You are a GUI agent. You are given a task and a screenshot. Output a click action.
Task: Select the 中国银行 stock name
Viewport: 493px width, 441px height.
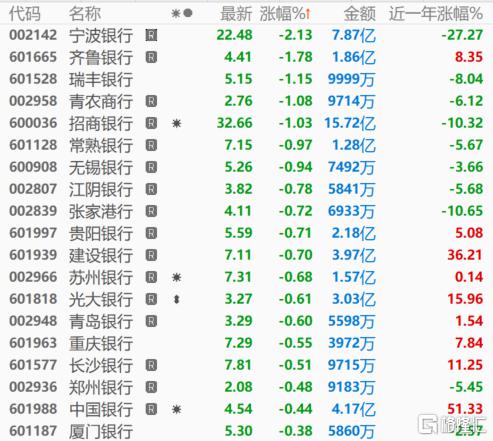coord(101,409)
